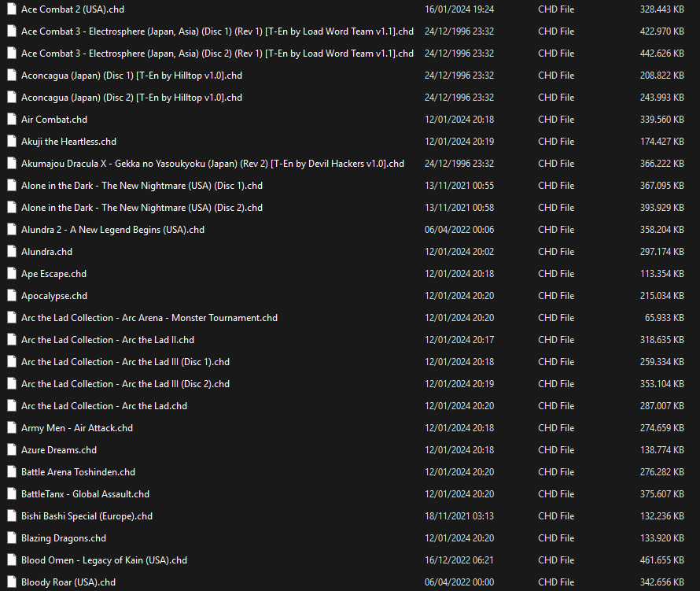Click the icon for Ace Combat 3 Electrosphere Disc 2
700x591 pixels.
[x=12, y=54]
